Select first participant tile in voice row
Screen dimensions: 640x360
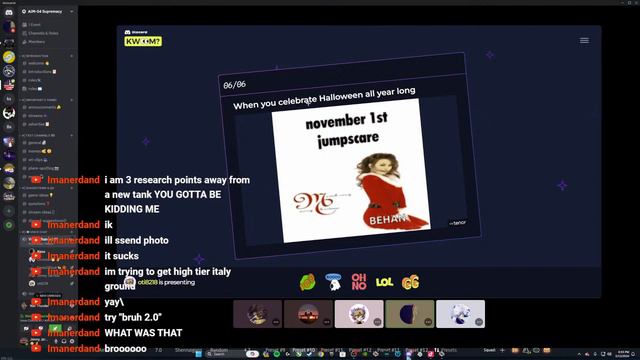(x=258, y=314)
